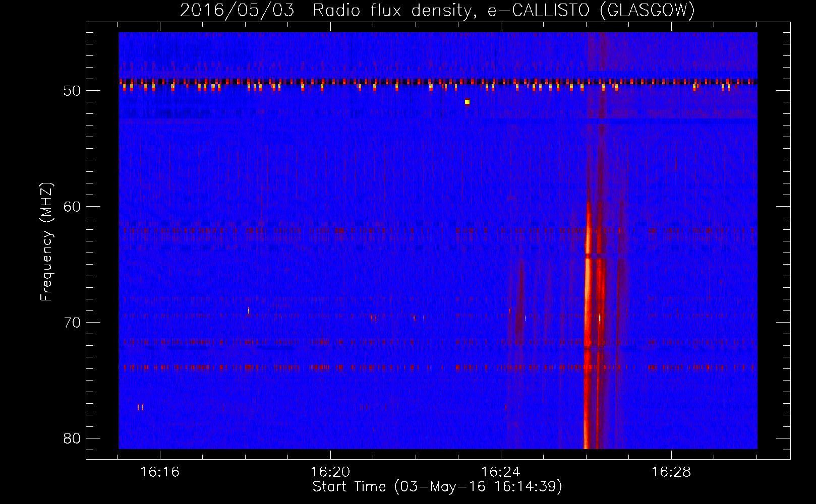Viewport: 816px width, 504px height.
Task: Click the bright yellow spot near 51 MHz
Action: coord(467,102)
